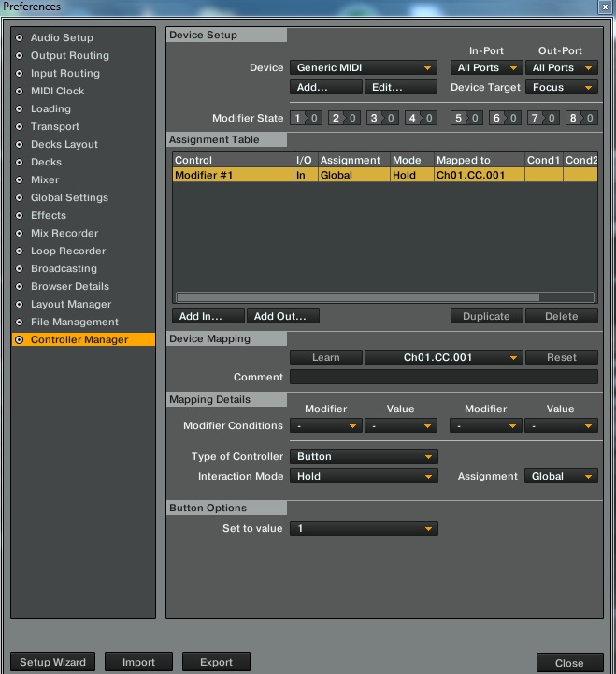
Task: Click the Ch01.CC.001 cell in the table
Action: (x=480, y=175)
